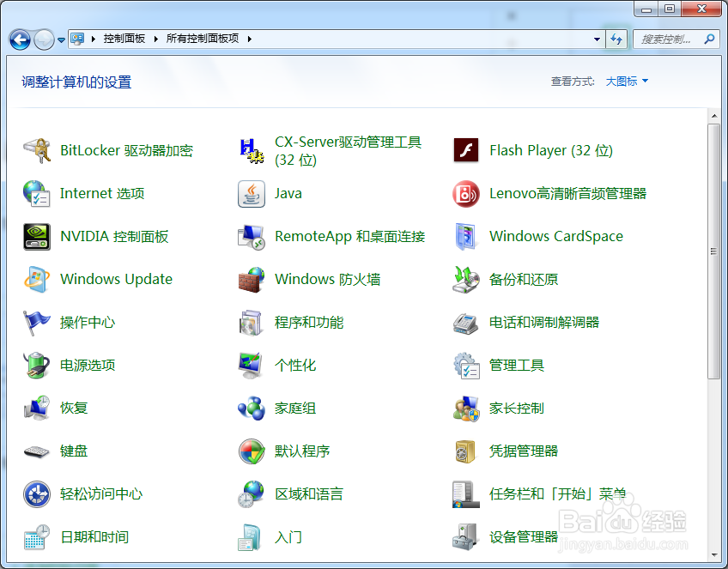Click the control panel icon in address bar
The width and height of the screenshot is (728, 569).
[x=77, y=39]
